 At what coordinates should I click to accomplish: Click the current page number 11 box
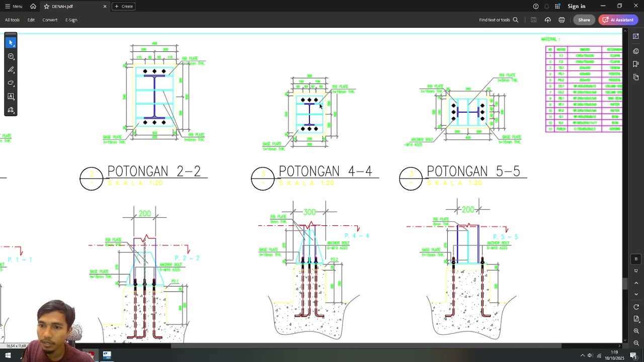pos(636,259)
